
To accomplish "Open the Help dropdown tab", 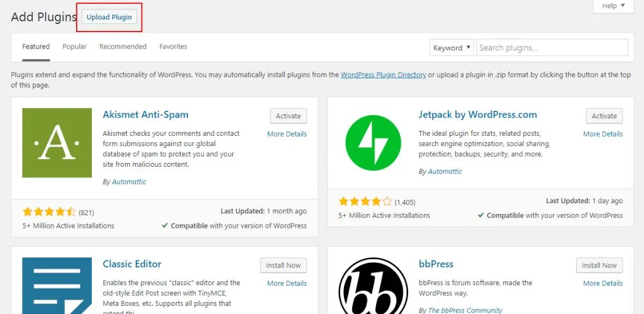I will 614,6.
